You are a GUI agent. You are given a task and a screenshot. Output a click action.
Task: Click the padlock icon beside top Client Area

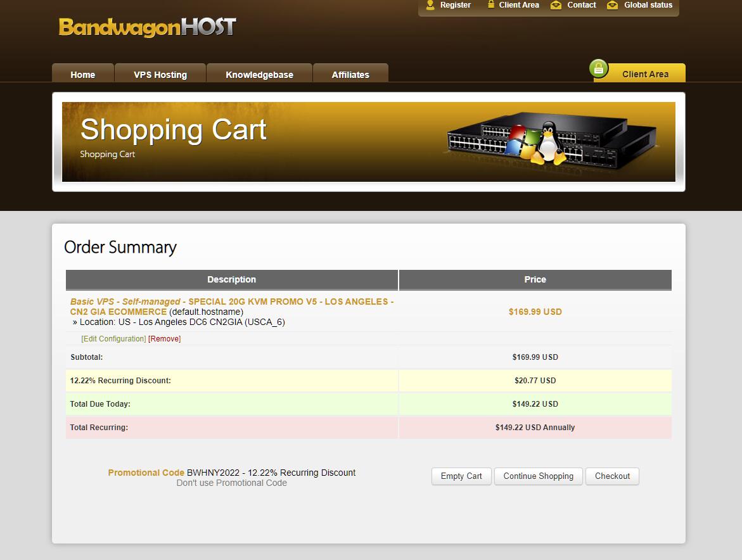[x=490, y=5]
